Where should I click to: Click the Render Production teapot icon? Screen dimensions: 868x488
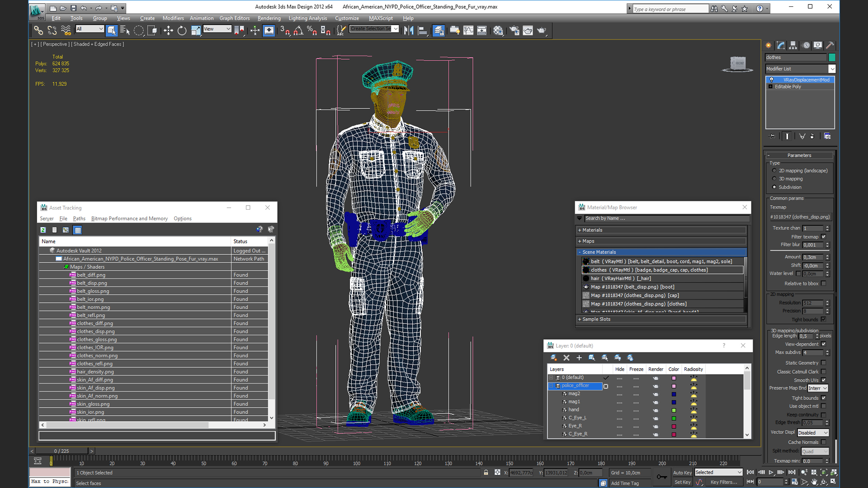coord(542,30)
